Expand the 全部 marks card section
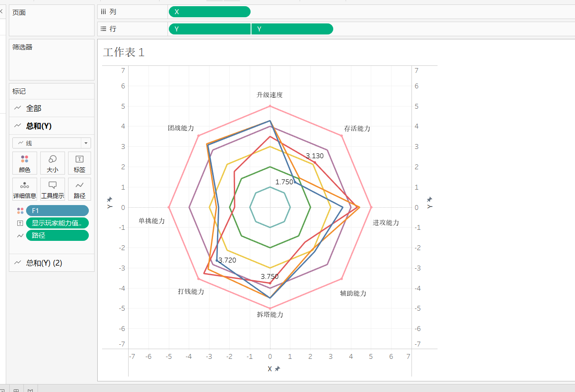 click(52, 108)
